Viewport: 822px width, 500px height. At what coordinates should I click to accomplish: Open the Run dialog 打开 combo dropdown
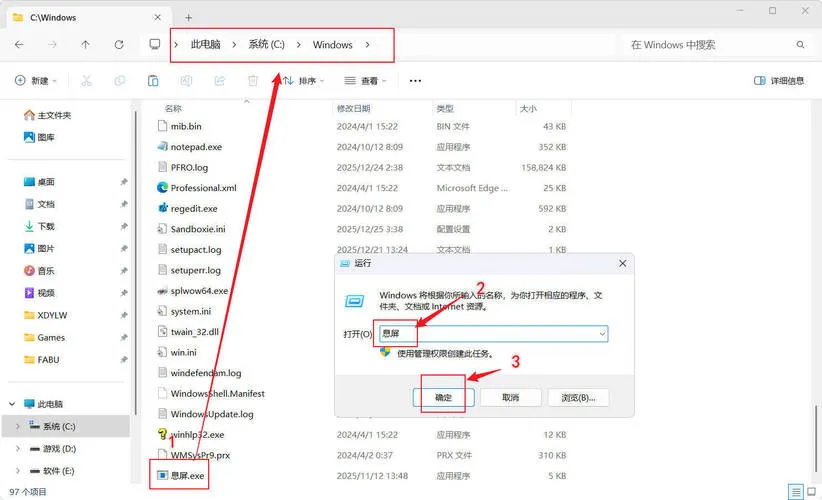coord(601,334)
